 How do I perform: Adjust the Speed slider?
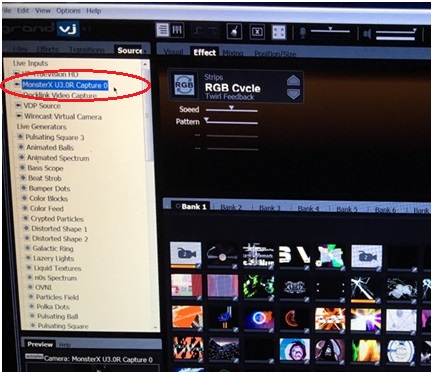[x=231, y=109]
